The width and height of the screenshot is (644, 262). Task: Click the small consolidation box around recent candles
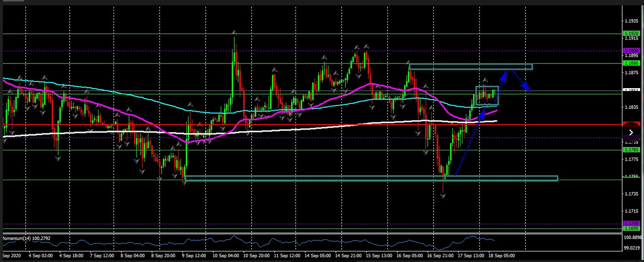(487, 95)
